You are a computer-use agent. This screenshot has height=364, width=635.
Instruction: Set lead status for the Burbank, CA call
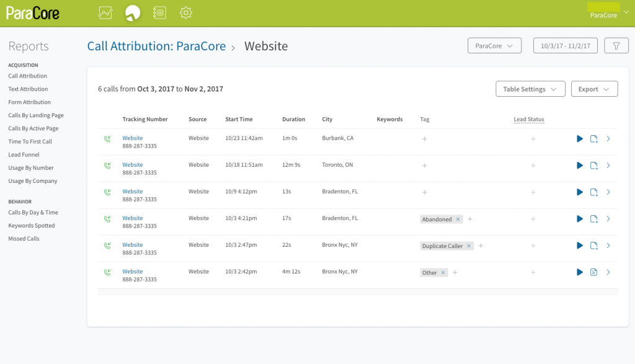[533, 139]
